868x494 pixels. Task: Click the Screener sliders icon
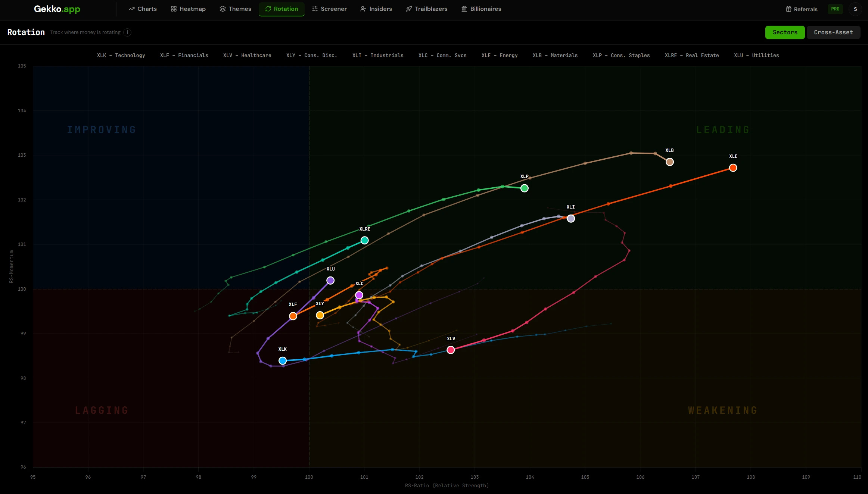click(315, 9)
